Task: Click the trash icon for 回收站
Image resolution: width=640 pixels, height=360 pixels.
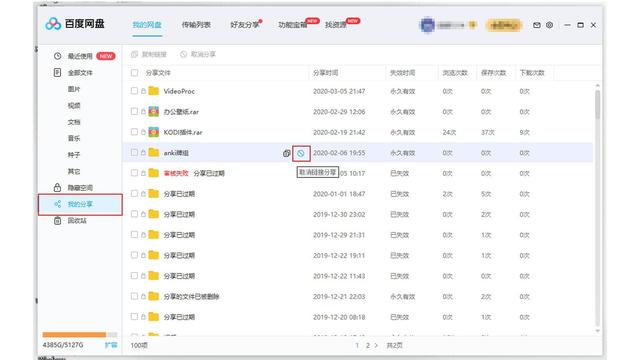Action: click(x=58, y=220)
